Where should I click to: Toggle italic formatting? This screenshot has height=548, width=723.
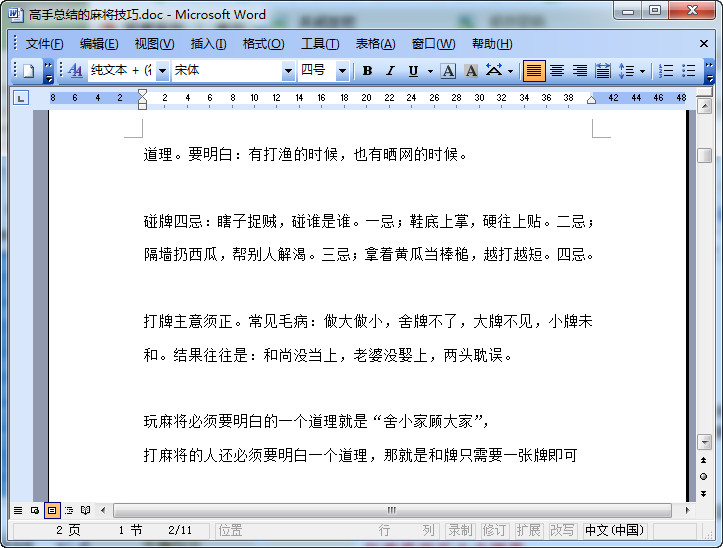pyautogui.click(x=390, y=71)
